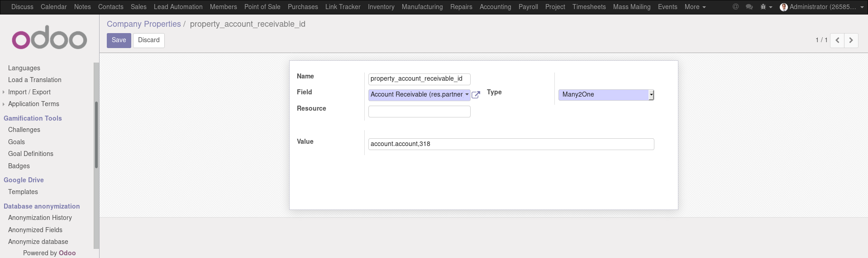This screenshot has width=868, height=258.
Task: Click the Discard button
Action: [x=148, y=40]
